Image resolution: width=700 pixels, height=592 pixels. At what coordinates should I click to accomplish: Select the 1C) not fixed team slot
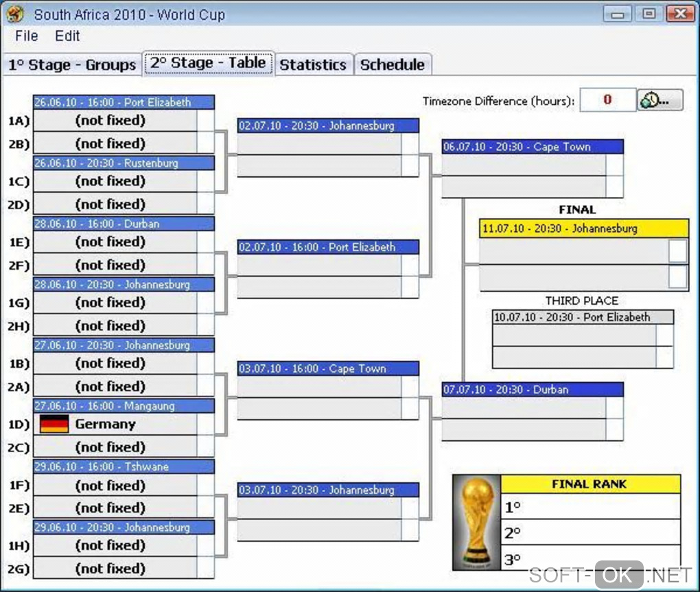115,181
